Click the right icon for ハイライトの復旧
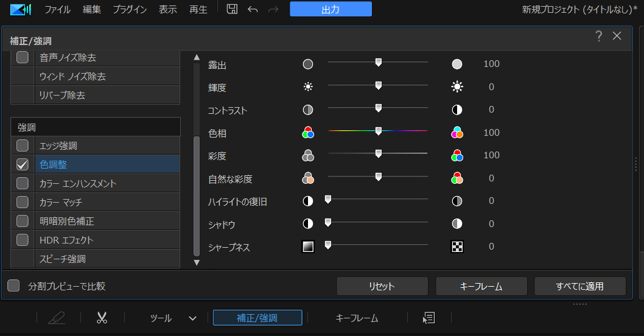Viewport: 644px width, 336px height. click(457, 201)
